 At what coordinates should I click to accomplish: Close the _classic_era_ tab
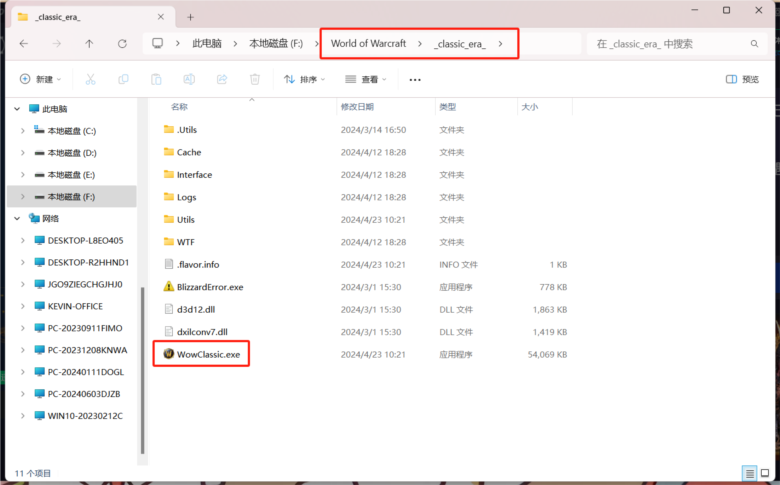(x=161, y=17)
